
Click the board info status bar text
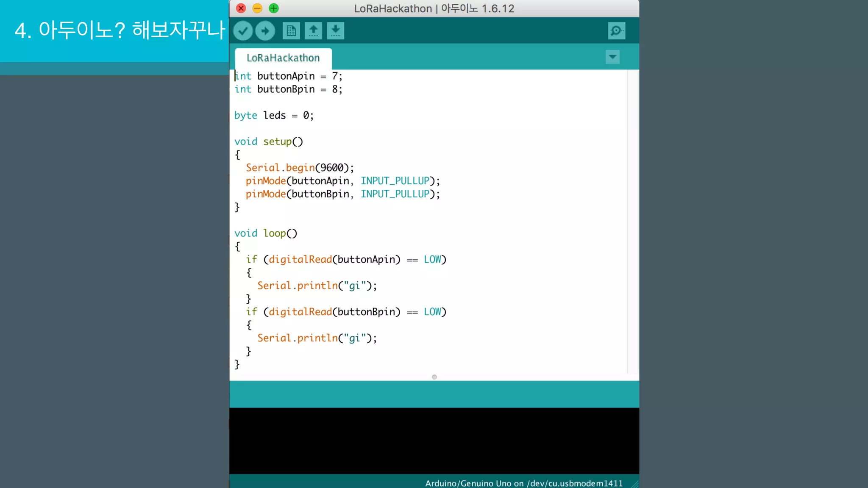[524, 483]
